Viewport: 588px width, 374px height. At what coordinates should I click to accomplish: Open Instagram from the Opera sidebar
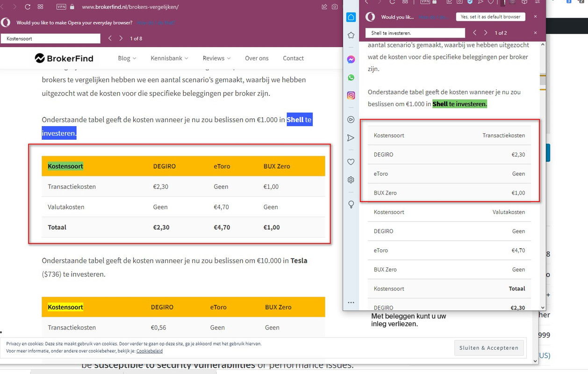351,95
